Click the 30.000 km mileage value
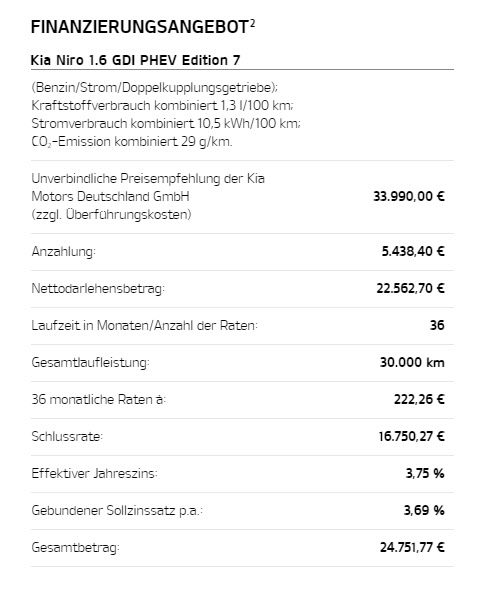 click(x=412, y=363)
